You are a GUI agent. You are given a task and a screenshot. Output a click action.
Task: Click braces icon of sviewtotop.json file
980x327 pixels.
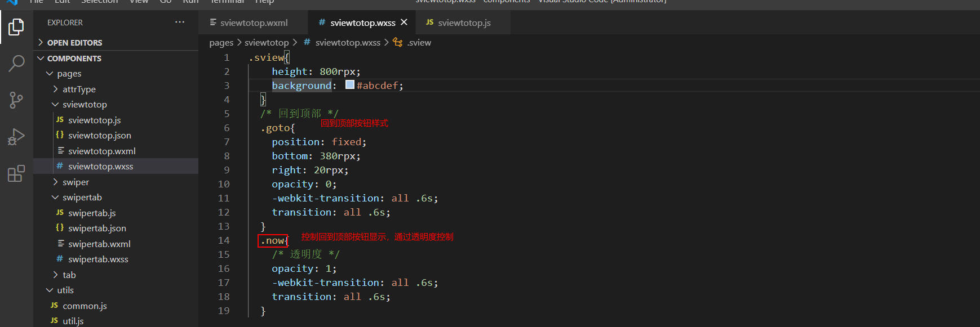pyautogui.click(x=60, y=135)
